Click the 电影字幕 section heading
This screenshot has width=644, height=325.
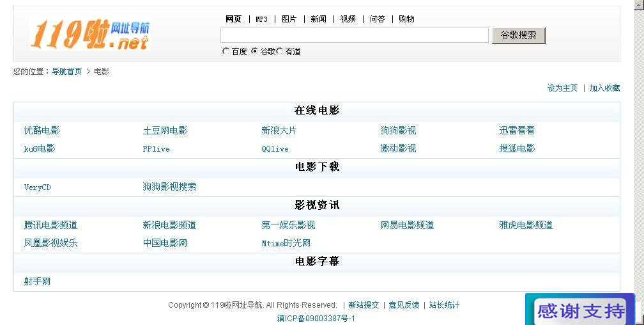pyautogui.click(x=317, y=261)
